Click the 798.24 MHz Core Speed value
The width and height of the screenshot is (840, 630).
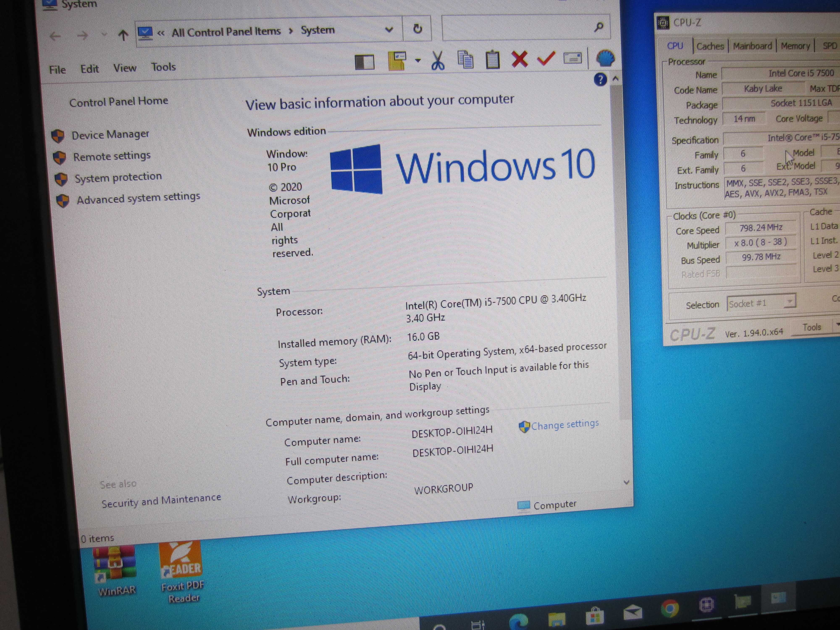click(761, 227)
